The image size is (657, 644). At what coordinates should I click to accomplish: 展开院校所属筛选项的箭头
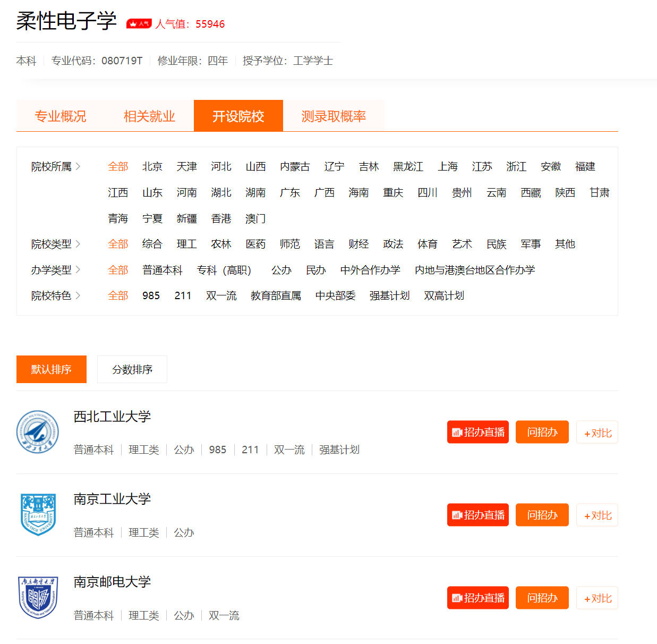(79, 166)
